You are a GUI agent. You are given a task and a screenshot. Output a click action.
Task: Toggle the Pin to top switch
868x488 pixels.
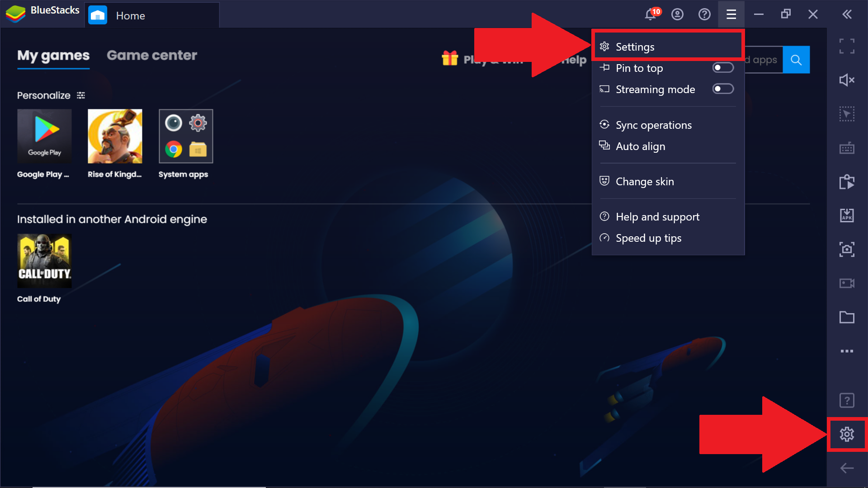click(723, 67)
